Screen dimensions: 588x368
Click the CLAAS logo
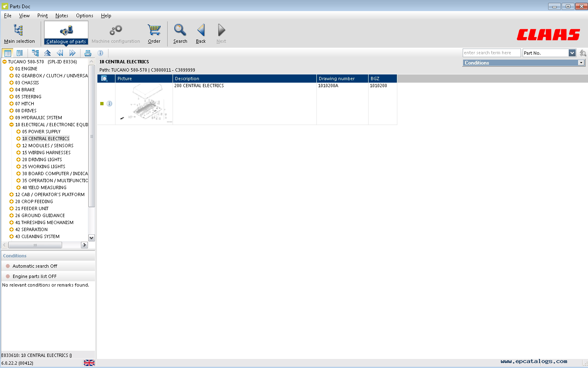coord(548,35)
